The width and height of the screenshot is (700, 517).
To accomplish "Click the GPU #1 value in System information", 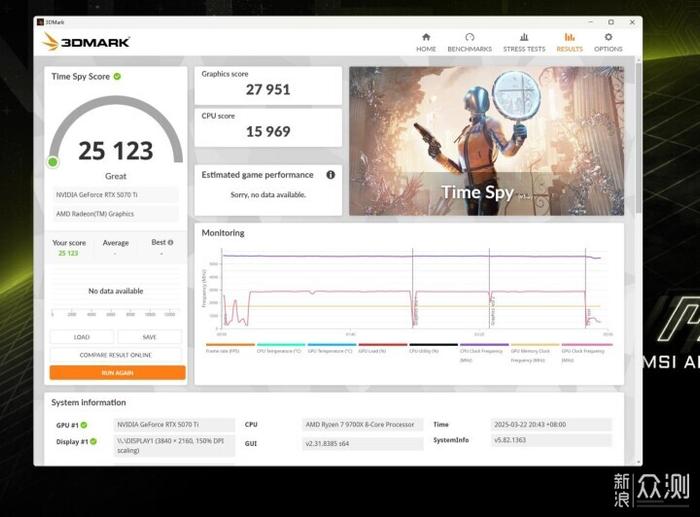I will 175,425.
